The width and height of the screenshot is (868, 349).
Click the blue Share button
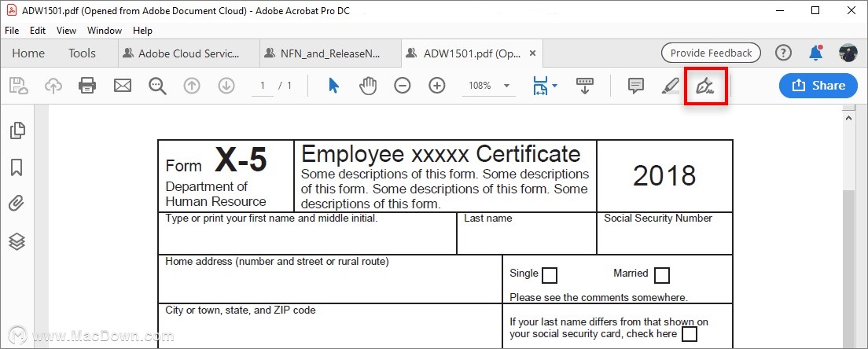point(818,85)
